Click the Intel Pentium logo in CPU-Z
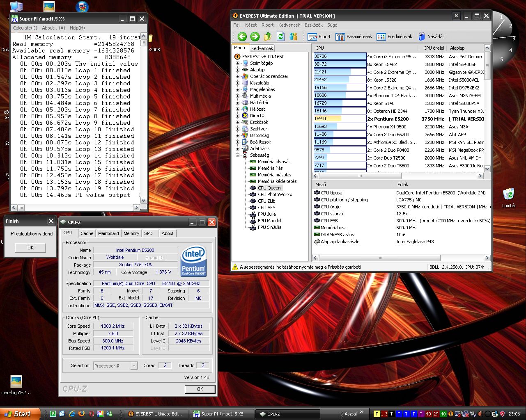This screenshot has height=420, width=526. [x=193, y=261]
